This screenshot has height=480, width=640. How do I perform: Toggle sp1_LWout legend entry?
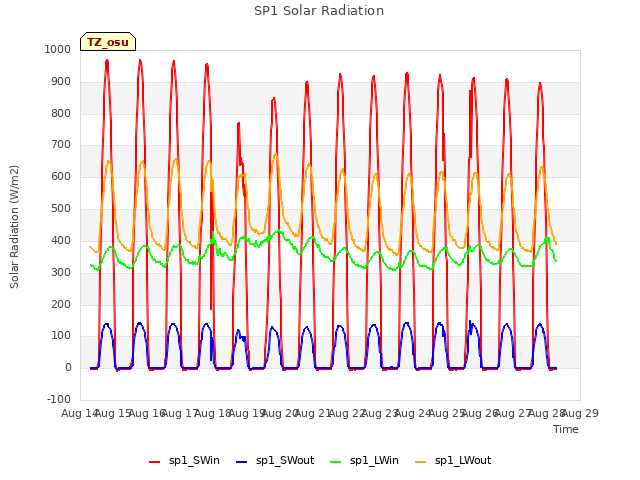tap(453, 460)
